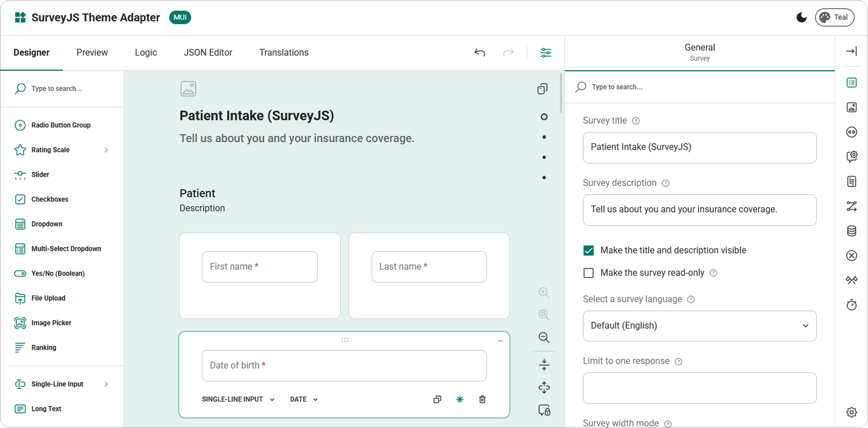Click the Survey title input field
This screenshot has height=428, width=868.
point(699,148)
